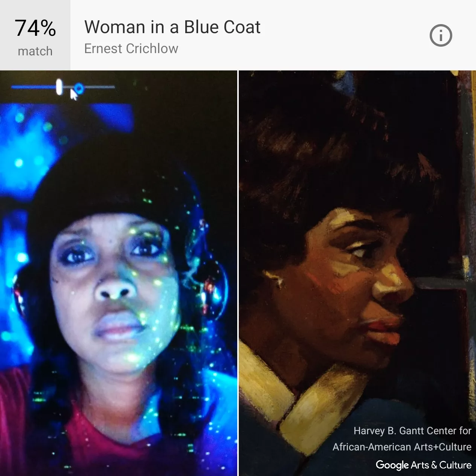Viewport: 476px width, 476px height.
Task: Open the artwork info icon
Action: pos(441,35)
